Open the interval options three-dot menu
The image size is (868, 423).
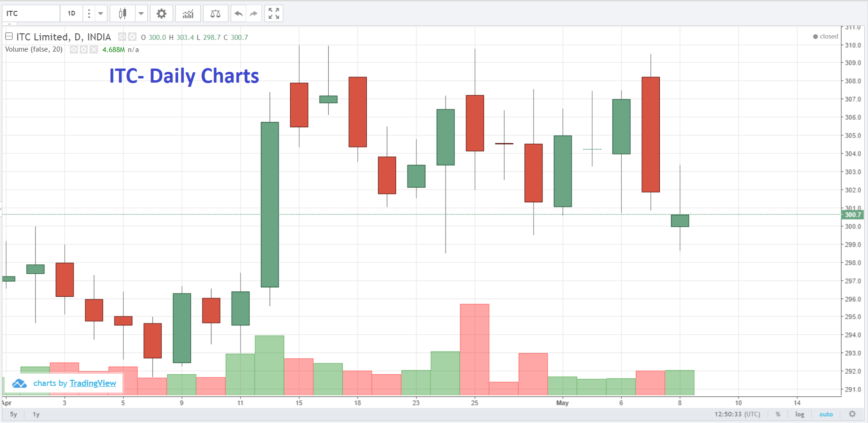pyautogui.click(x=89, y=14)
